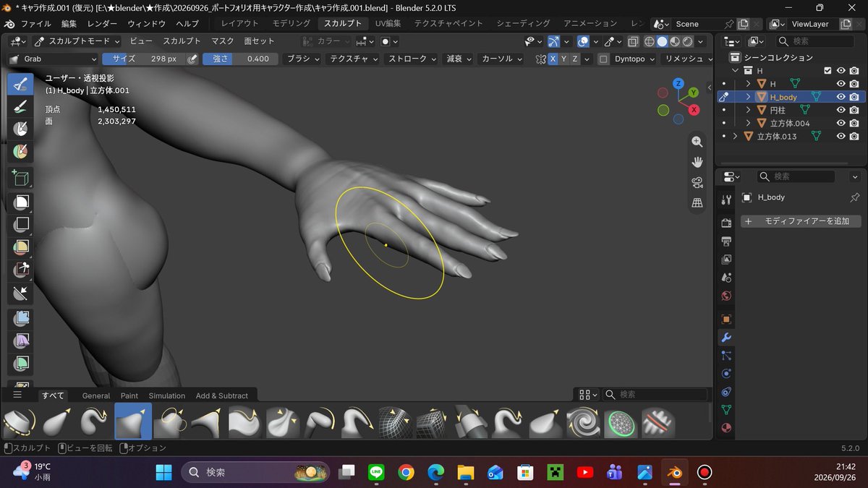This screenshot has width=868, height=488.
Task: Select the Paint brush category tab
Action: click(x=129, y=395)
